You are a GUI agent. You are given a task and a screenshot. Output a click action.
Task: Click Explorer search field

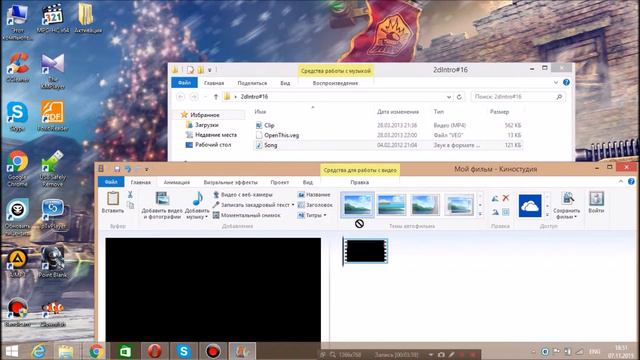[x=518, y=97]
